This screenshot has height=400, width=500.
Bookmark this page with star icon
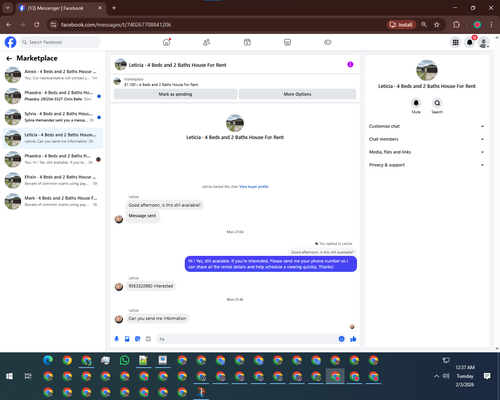coord(437,24)
